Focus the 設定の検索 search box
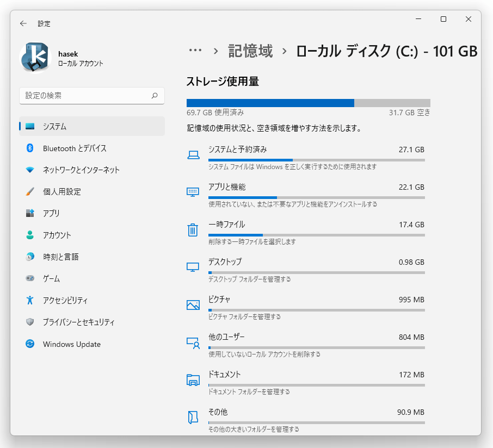 click(92, 96)
